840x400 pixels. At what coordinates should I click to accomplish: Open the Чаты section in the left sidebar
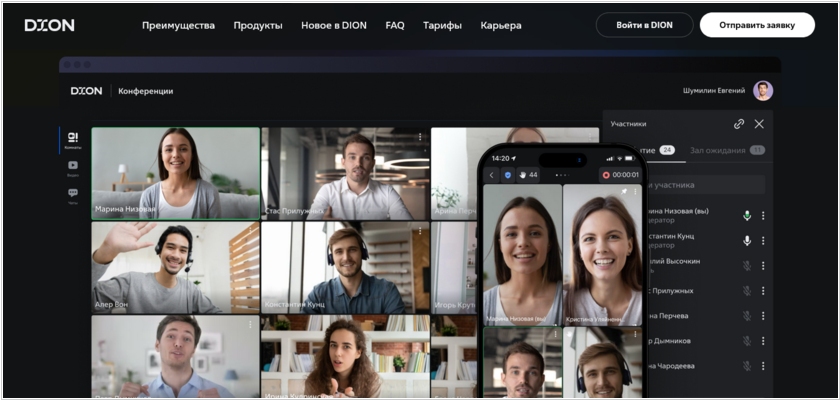point(73,196)
